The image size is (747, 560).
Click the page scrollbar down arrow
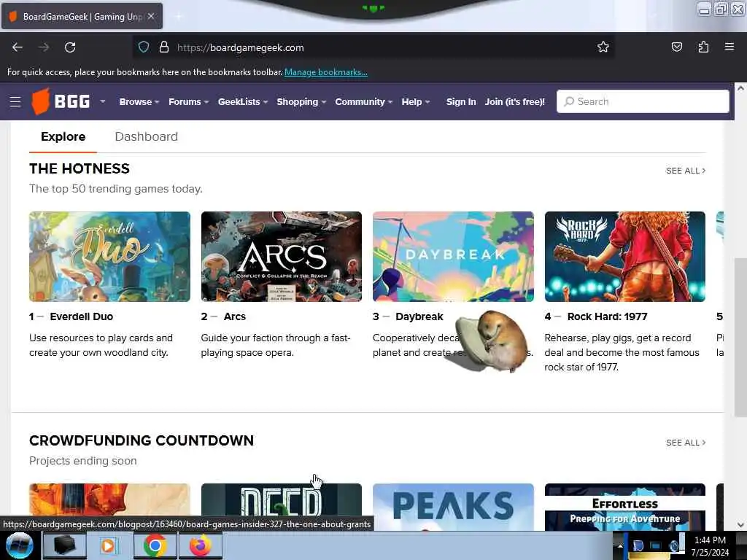click(x=740, y=525)
